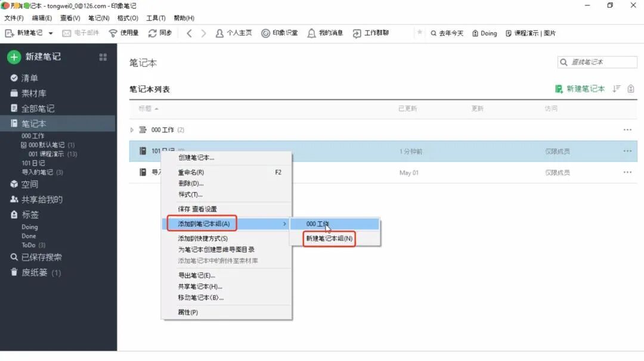Viewport: 644px width, 361px height.
Task: Select 101 日记 in sidebar
Action: (33, 163)
